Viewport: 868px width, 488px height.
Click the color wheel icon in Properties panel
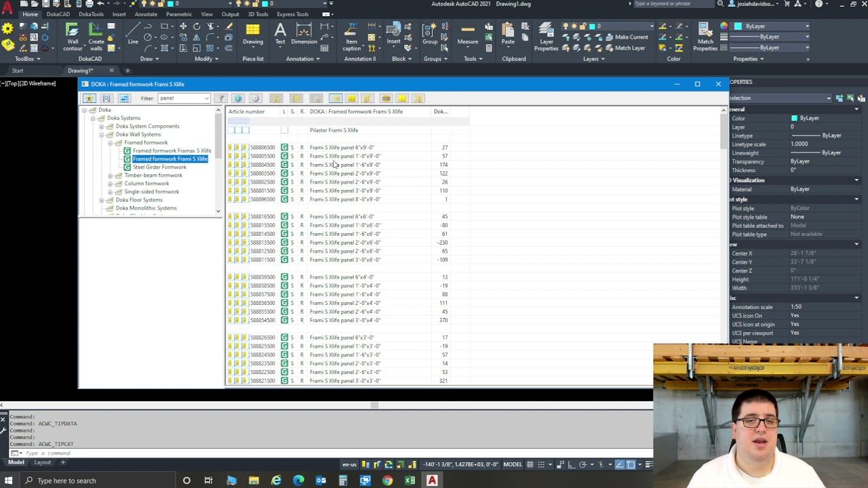pos(724,26)
